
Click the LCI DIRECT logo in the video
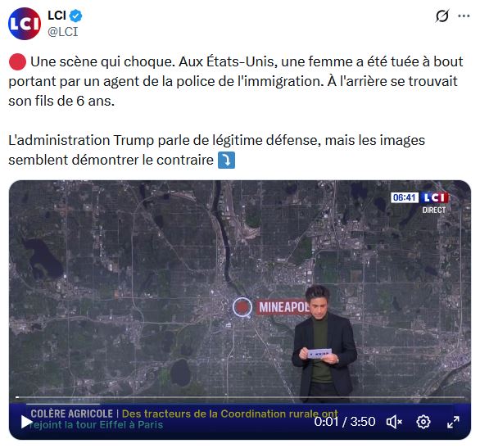[434, 203]
